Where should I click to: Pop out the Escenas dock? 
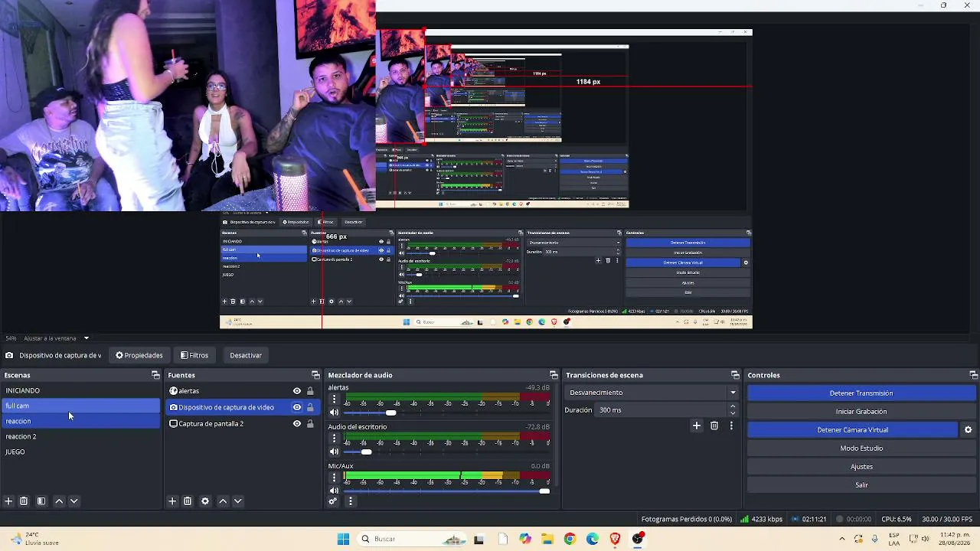pyautogui.click(x=155, y=375)
